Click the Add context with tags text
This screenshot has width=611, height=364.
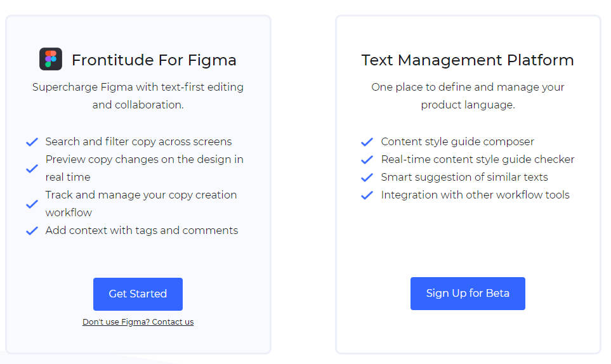(141, 231)
